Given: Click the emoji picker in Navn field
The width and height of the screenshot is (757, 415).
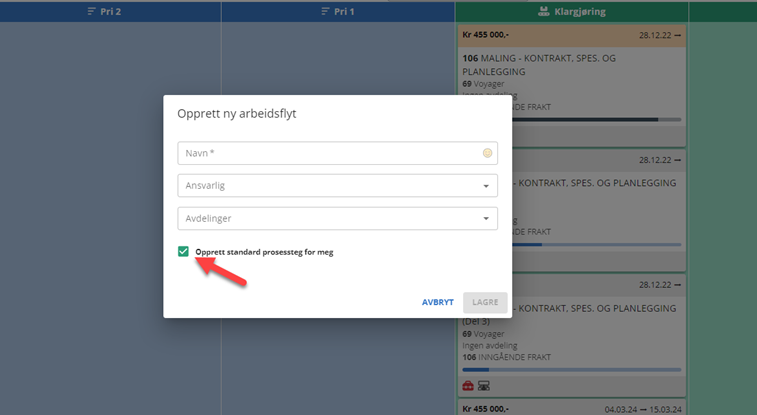Looking at the screenshot, I should [487, 153].
